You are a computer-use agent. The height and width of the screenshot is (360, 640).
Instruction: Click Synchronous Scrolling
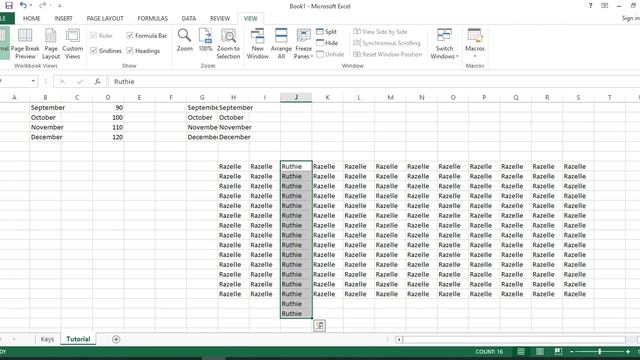coord(387,43)
